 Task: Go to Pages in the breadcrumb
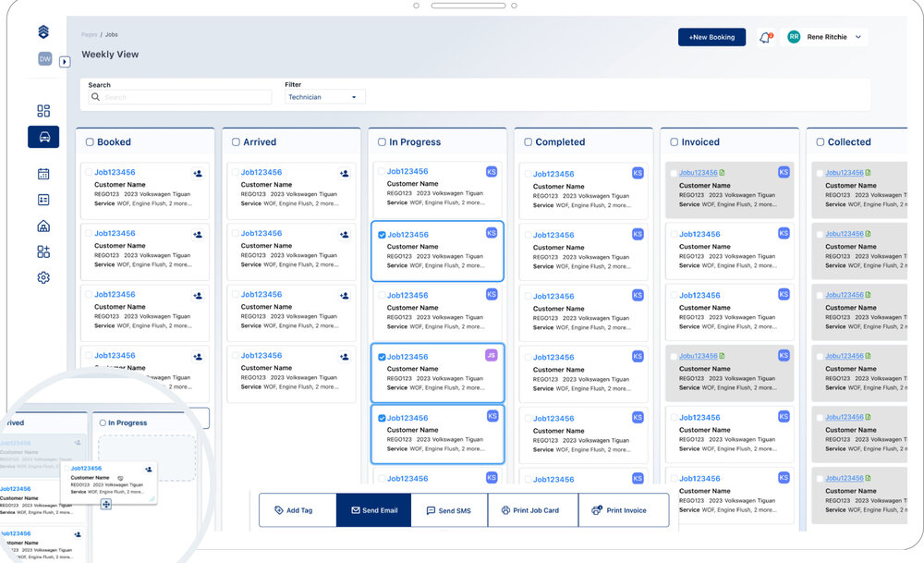pos(89,35)
